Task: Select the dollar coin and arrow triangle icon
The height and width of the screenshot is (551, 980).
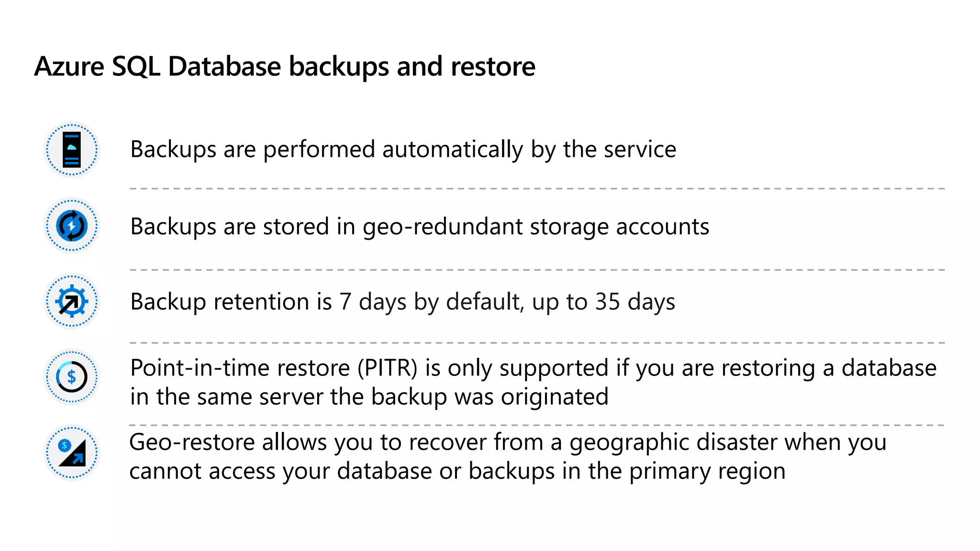Action: pos(72,452)
